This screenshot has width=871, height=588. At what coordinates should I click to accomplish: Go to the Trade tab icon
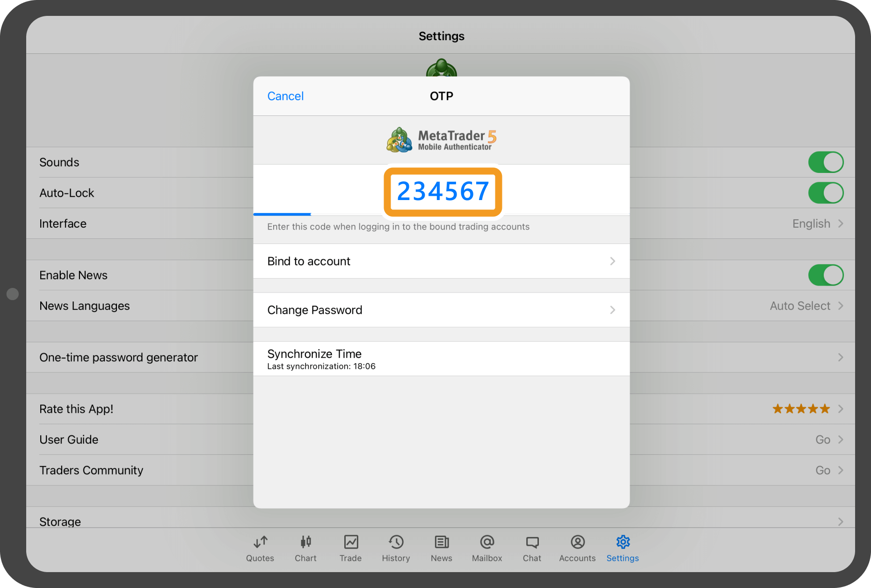coord(351,542)
